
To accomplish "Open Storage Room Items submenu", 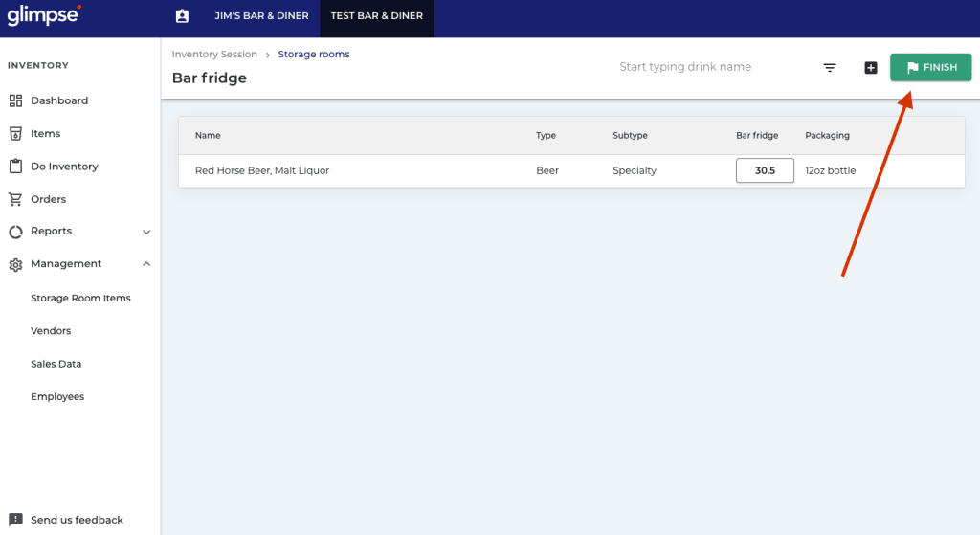I will click(80, 298).
